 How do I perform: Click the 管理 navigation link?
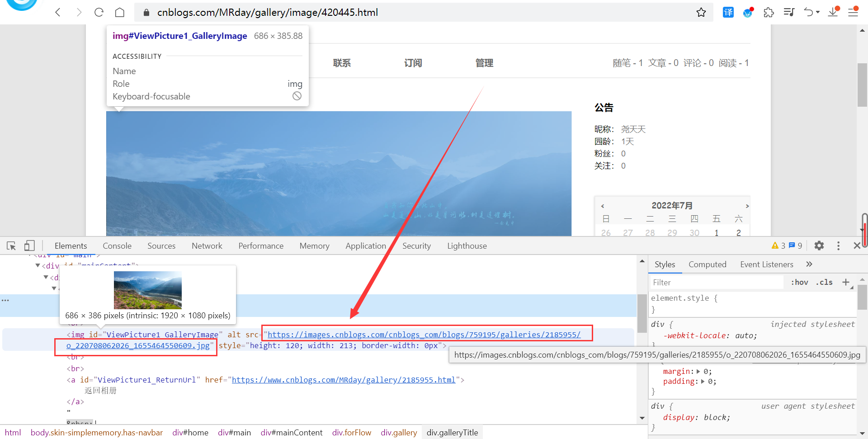pos(484,63)
